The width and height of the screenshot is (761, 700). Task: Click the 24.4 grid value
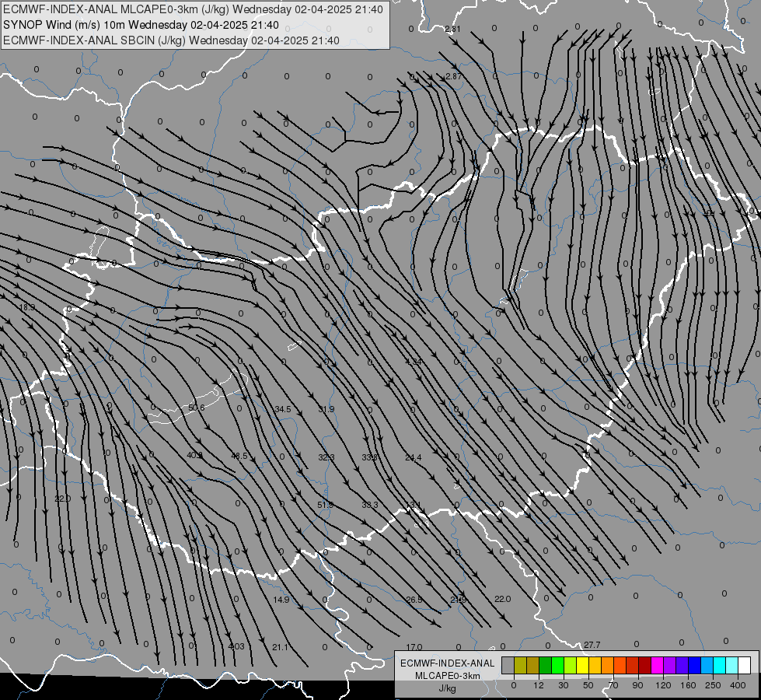click(x=414, y=457)
